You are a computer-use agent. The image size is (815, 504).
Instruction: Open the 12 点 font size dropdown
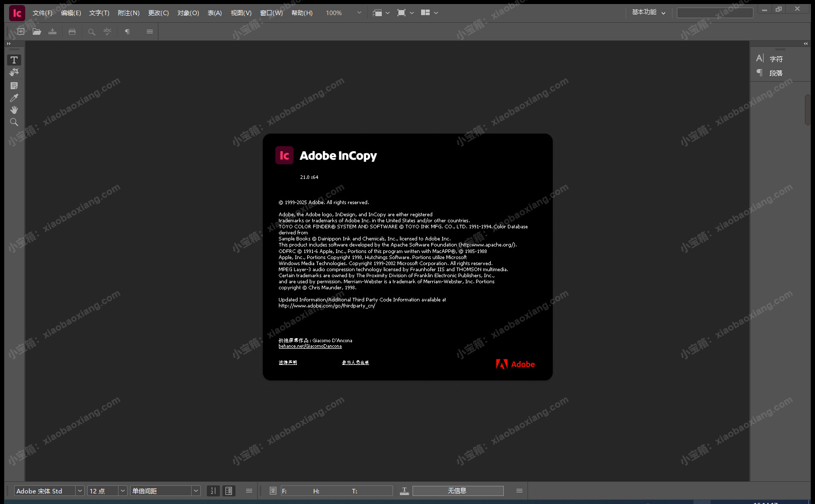click(x=122, y=491)
